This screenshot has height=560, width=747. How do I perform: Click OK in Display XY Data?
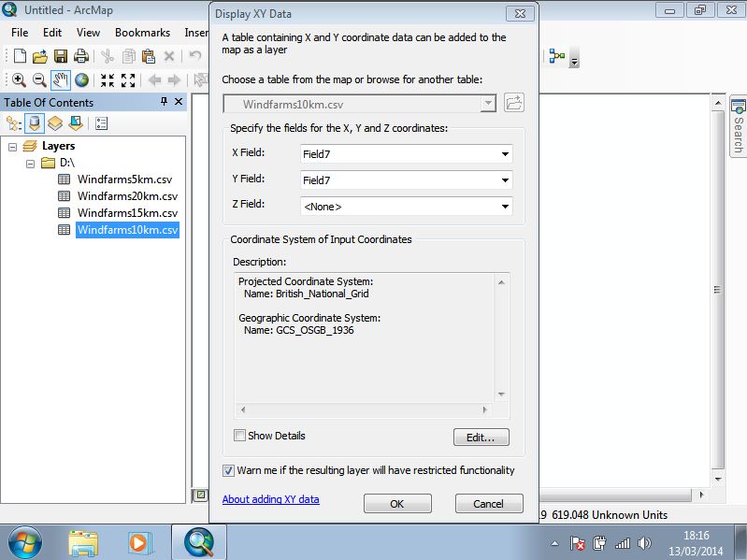coord(397,503)
